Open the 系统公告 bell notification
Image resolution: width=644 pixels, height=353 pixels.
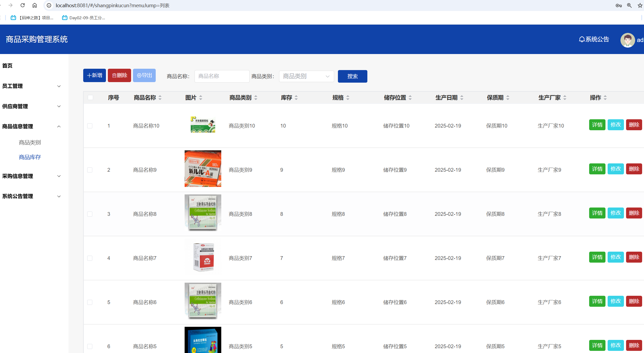[x=594, y=39]
